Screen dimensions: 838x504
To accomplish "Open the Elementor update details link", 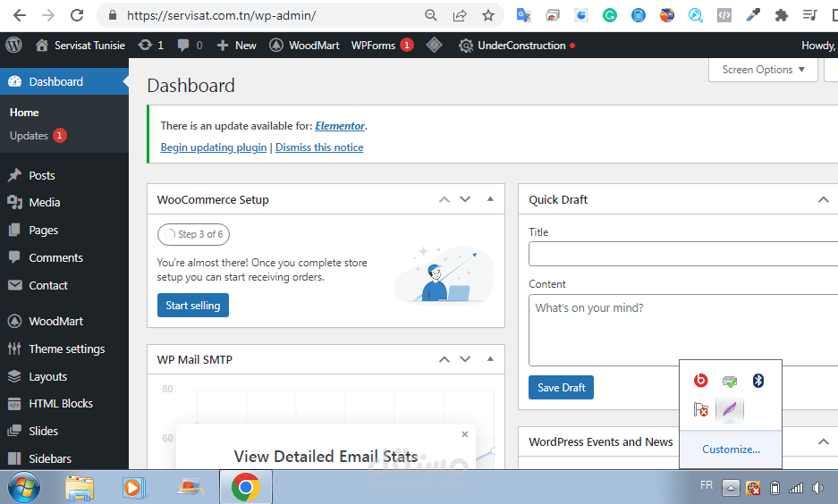I will 340,126.
